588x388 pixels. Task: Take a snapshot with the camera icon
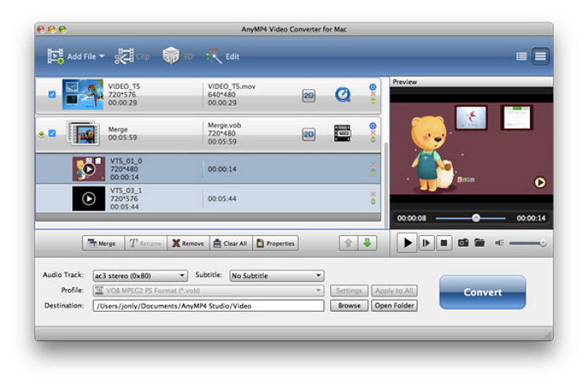[463, 243]
